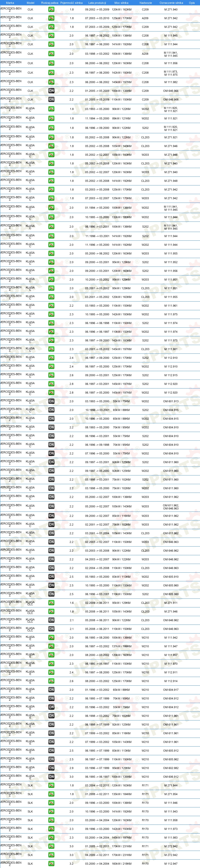
Task: Click the petrol icon in the M 112.911 row
Action: 51,672
